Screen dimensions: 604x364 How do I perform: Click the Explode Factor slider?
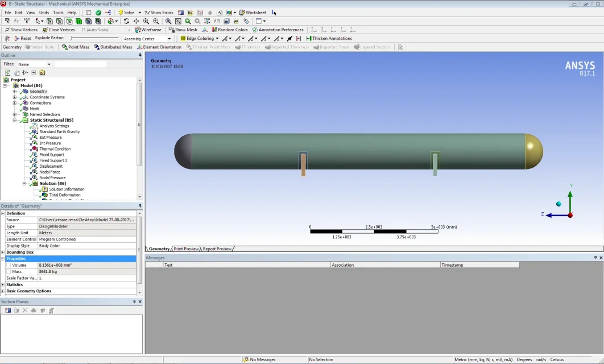[95, 38]
